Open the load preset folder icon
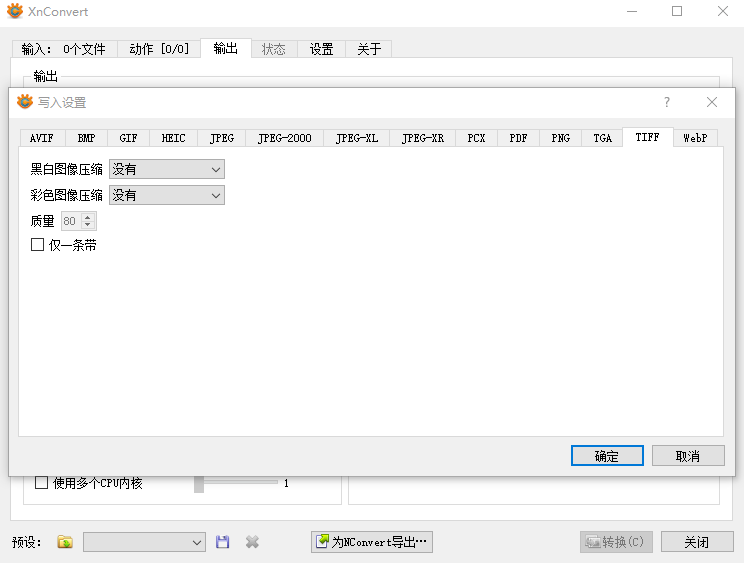Image resolution: width=744 pixels, height=563 pixels. pos(65,542)
